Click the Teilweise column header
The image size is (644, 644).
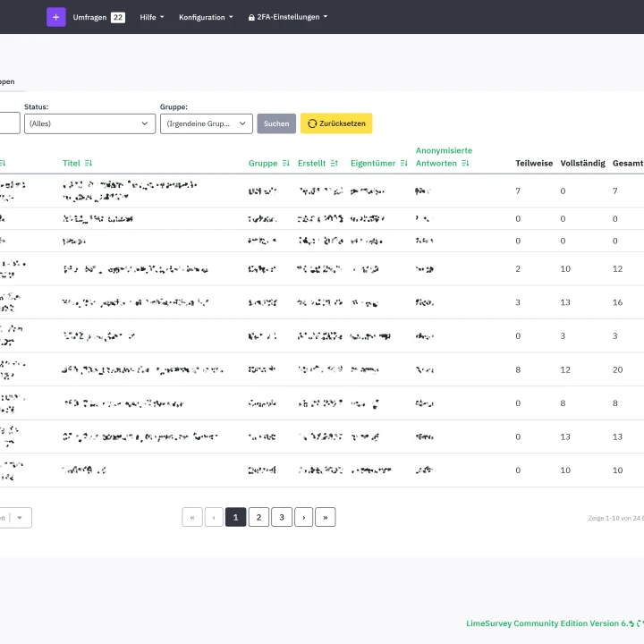pos(534,164)
